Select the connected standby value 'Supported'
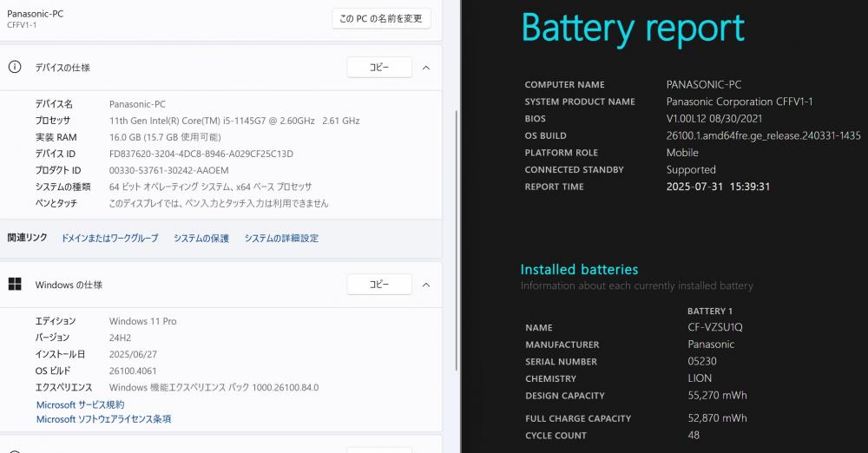 691,170
